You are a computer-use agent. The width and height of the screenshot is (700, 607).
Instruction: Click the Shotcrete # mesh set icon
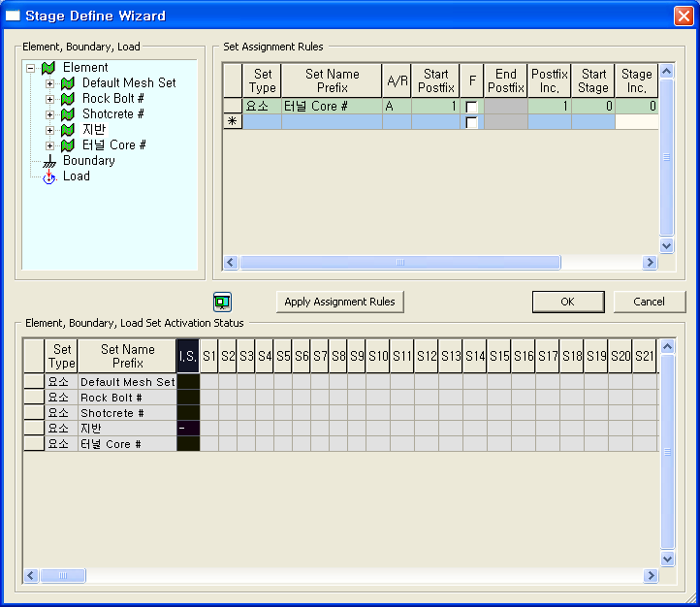68,114
